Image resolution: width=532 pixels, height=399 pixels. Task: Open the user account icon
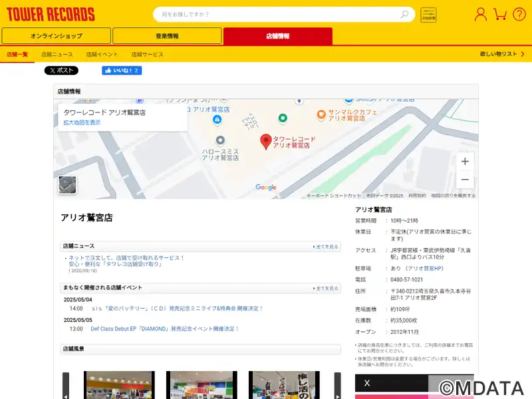click(x=480, y=14)
